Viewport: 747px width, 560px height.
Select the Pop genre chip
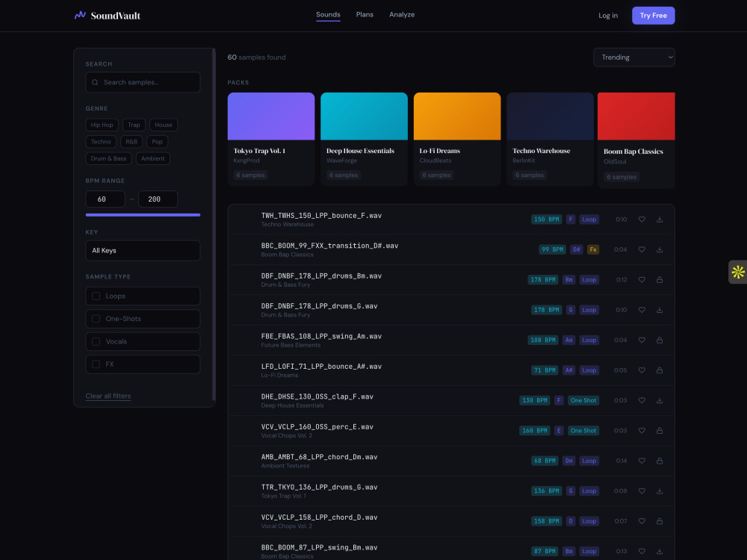click(157, 141)
